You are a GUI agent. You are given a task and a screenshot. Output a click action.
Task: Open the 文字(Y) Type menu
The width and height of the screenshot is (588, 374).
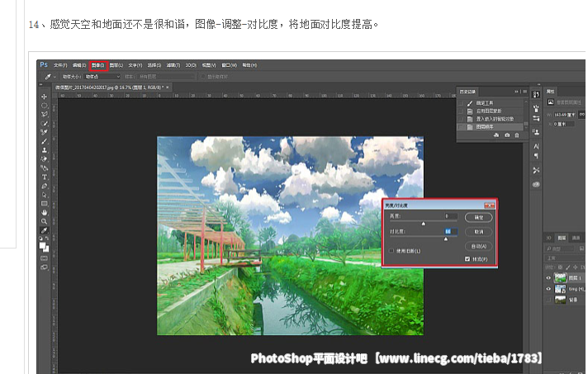(135, 65)
